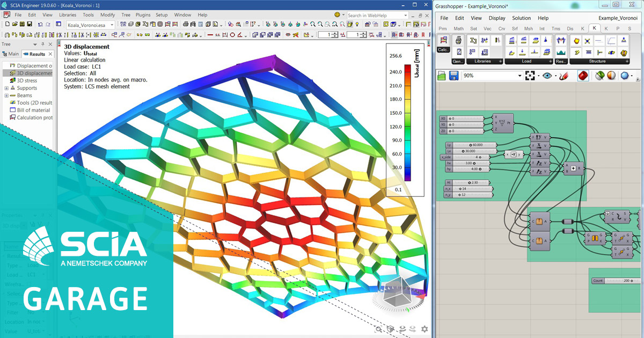Image resolution: width=644 pixels, height=338 pixels.
Task: Click New project icon in SCIA toolbar
Action: point(6,25)
